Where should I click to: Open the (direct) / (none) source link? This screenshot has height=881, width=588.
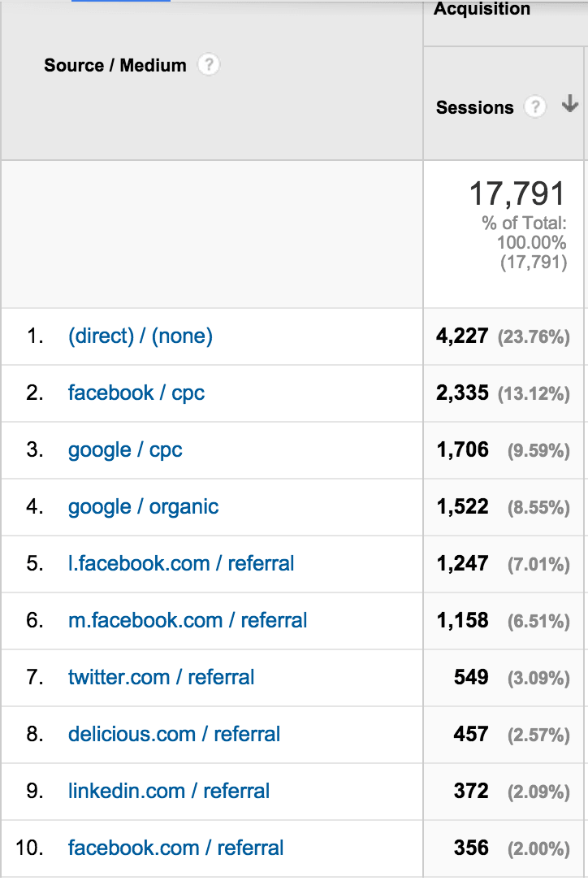point(141,336)
